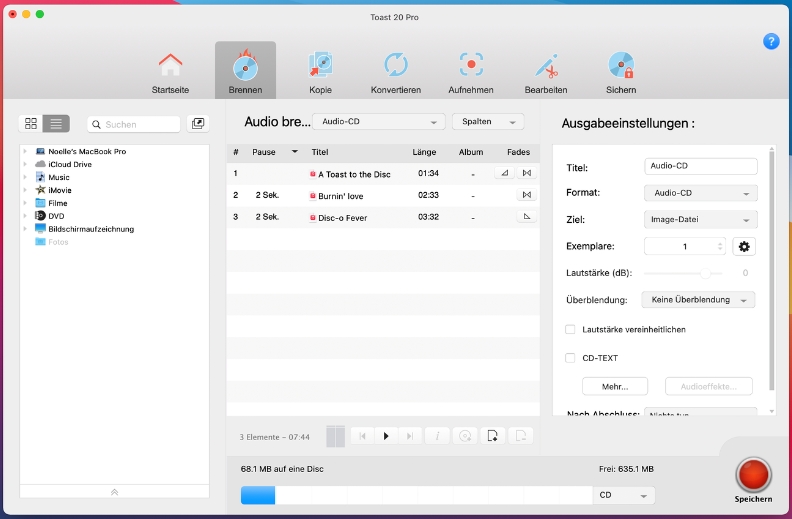Open the Format Audio-CD dropdown
The height and width of the screenshot is (519, 792).
701,193
